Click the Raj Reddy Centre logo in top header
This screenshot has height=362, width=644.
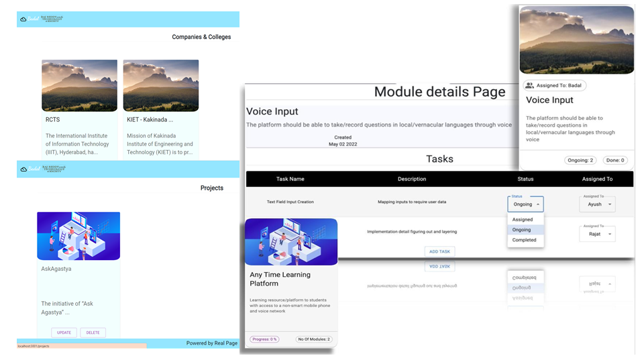(53, 19)
